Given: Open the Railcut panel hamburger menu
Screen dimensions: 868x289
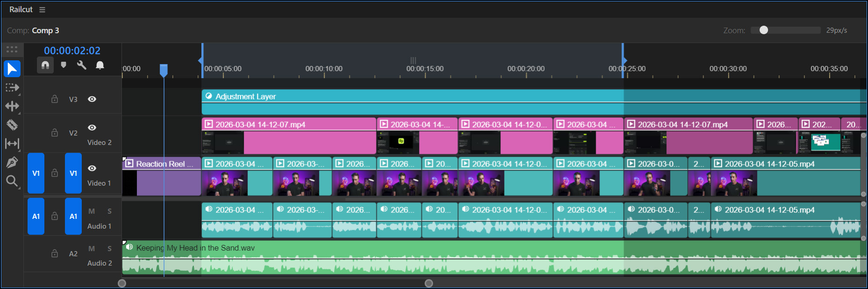Looking at the screenshot, I should point(42,9).
